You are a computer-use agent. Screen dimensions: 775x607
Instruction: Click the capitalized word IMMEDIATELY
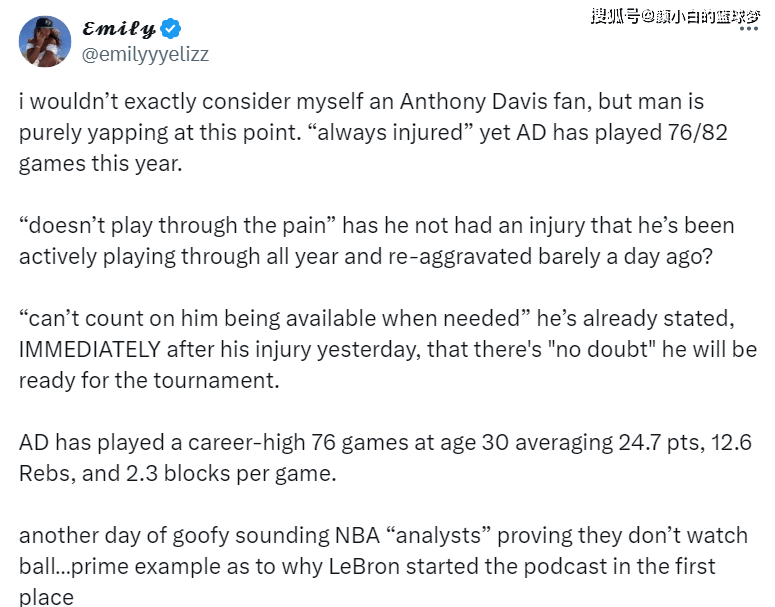coord(89,349)
